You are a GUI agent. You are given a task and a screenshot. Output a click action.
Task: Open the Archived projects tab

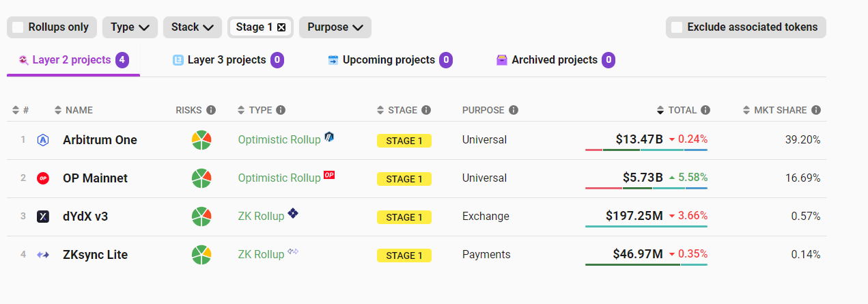pos(555,60)
